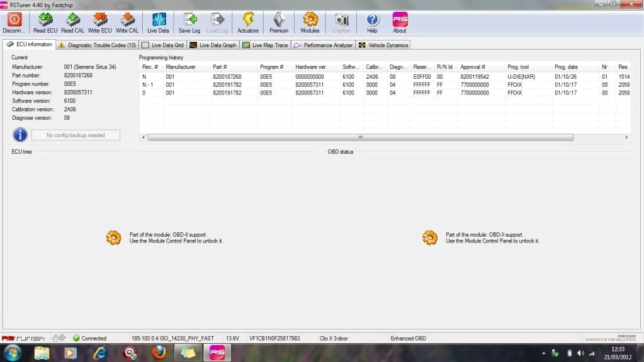Screen dimensions: 644x362
Task: Click the Read CAL icon
Action: click(x=72, y=20)
